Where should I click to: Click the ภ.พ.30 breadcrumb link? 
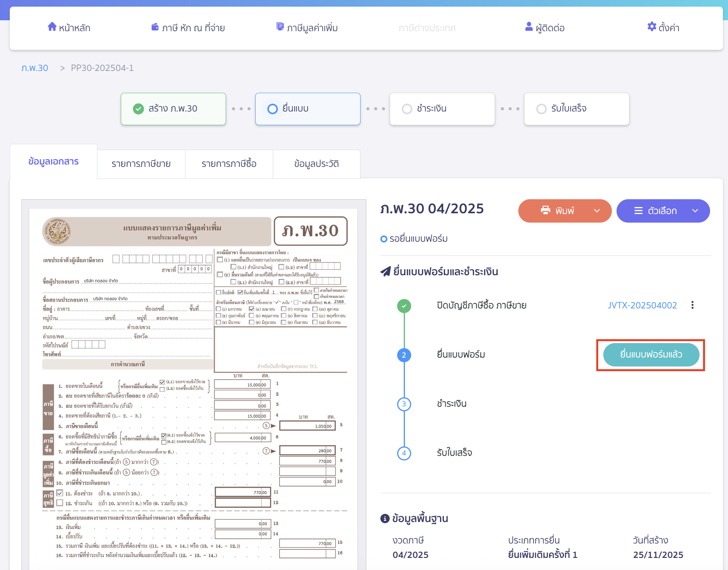click(x=35, y=68)
